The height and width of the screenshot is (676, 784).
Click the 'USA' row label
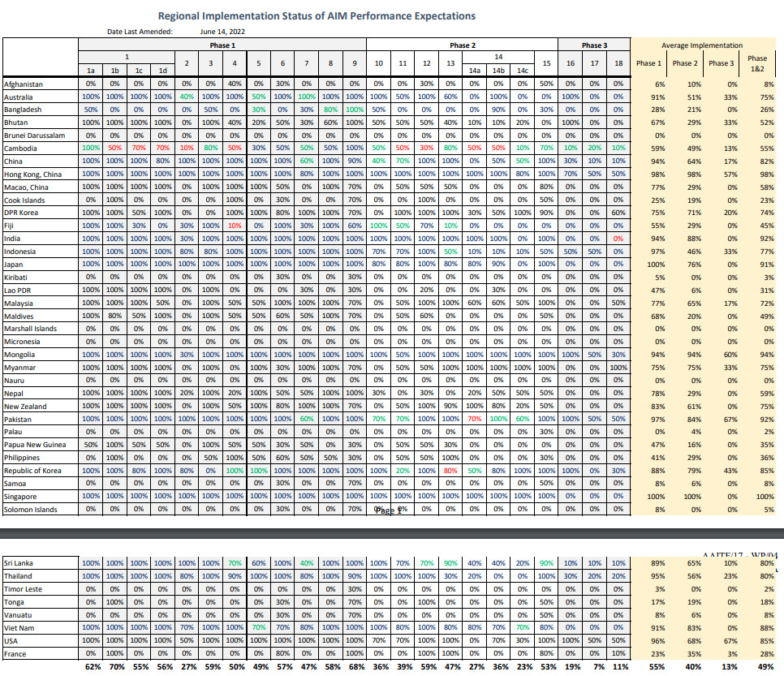coord(11,641)
